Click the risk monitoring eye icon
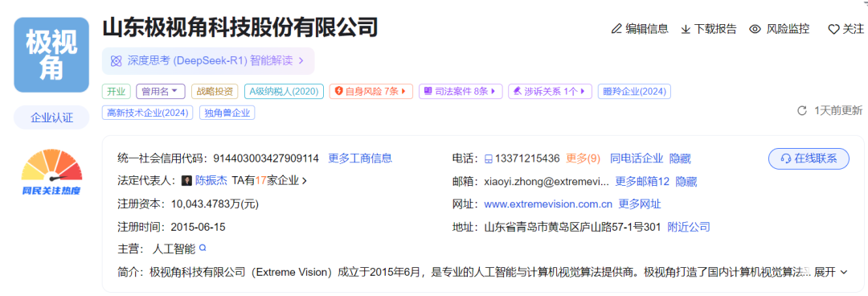The width and height of the screenshot is (868, 296). (x=755, y=30)
